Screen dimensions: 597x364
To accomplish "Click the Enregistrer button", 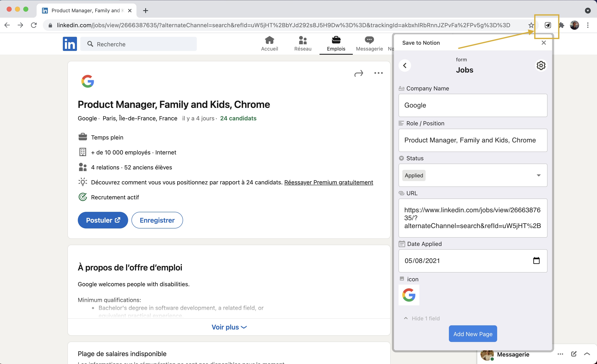I will [157, 220].
